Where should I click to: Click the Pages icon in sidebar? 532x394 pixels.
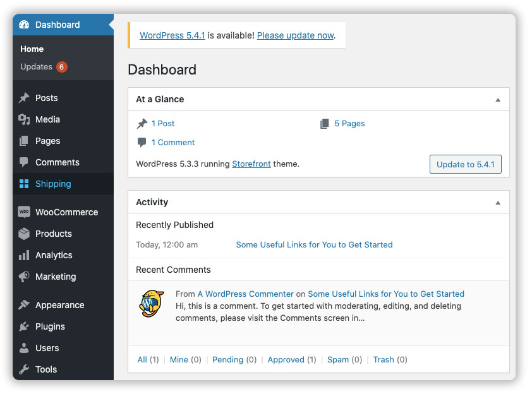point(24,141)
